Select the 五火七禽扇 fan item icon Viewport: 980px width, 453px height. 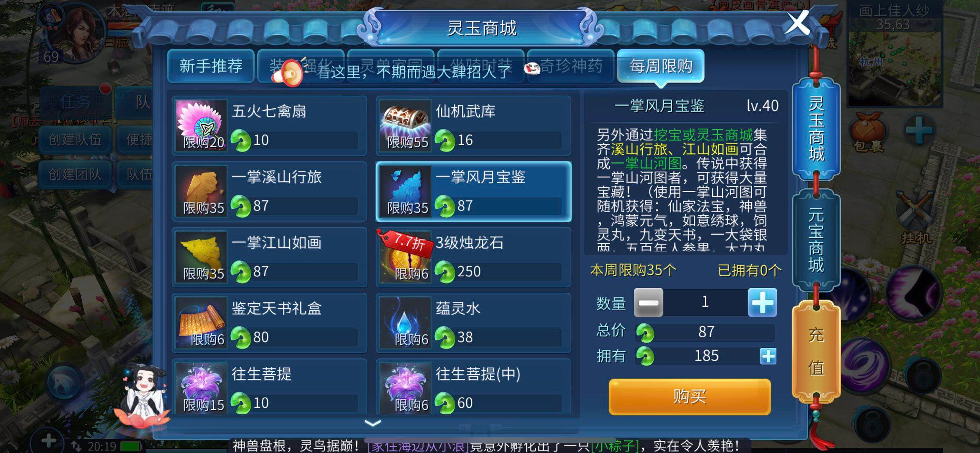(x=201, y=125)
